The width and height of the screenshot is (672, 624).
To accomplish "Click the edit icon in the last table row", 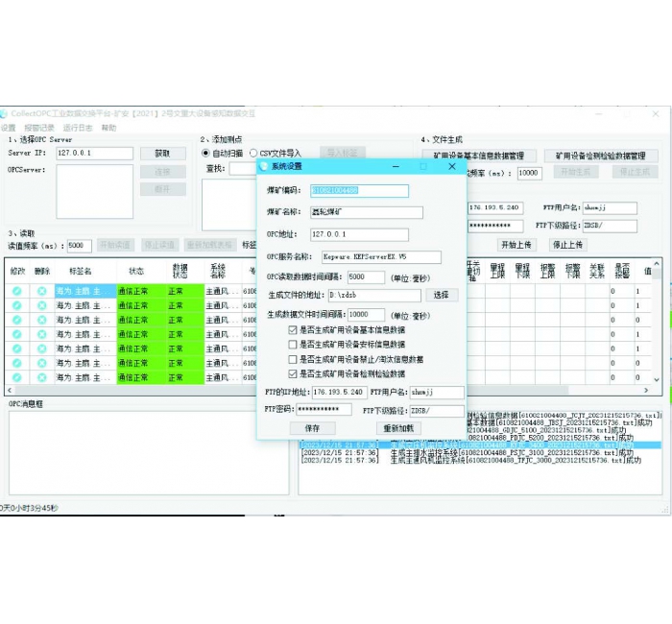I will [x=16, y=377].
